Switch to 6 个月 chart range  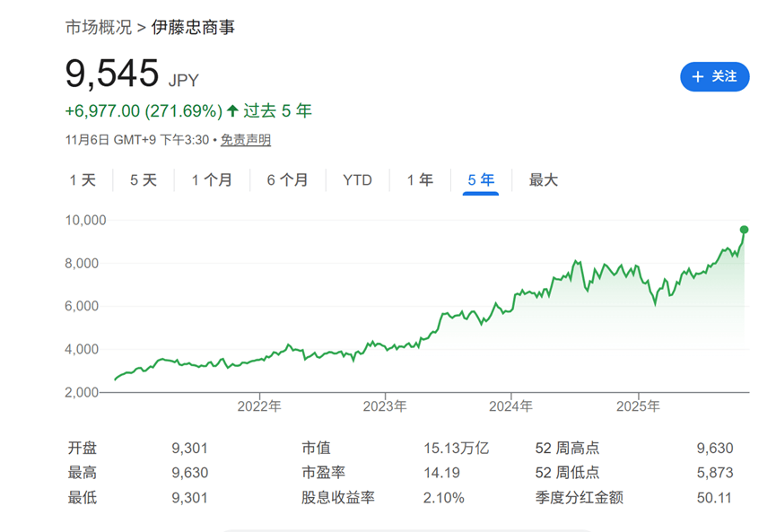pyautogui.click(x=287, y=180)
